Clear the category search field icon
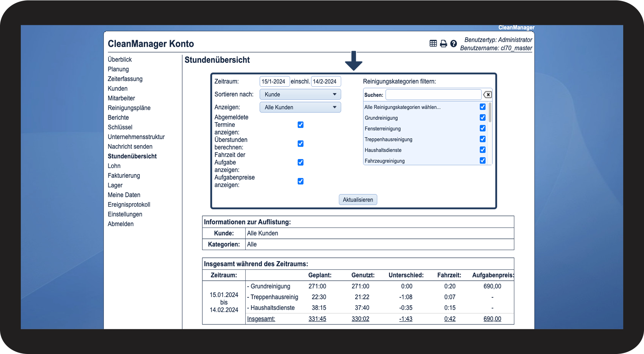This screenshot has width=644, height=354. coord(487,95)
